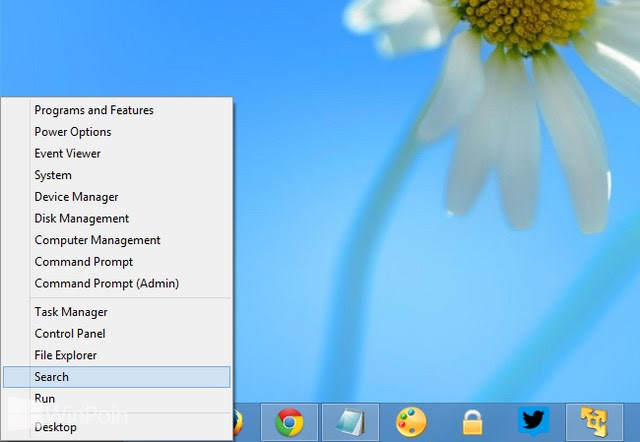640x442 pixels.
Task: Open Control Panel
Action: (x=118, y=333)
